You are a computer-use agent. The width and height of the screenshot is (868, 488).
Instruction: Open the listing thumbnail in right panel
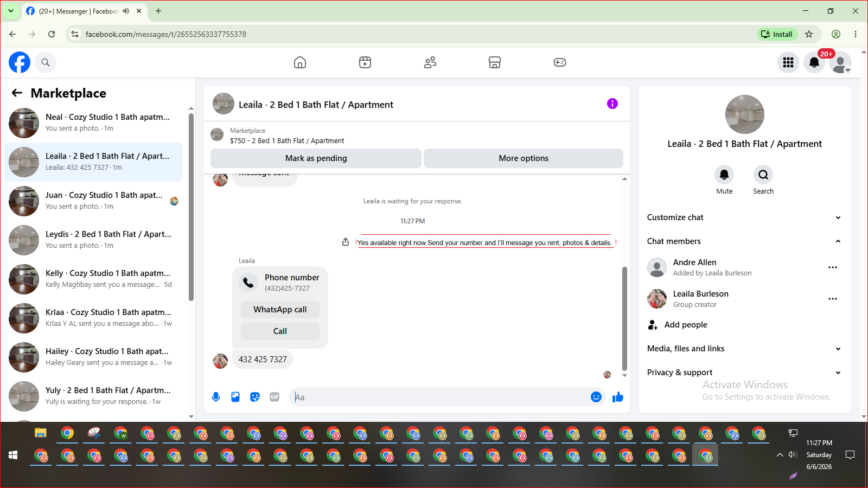pos(745,114)
